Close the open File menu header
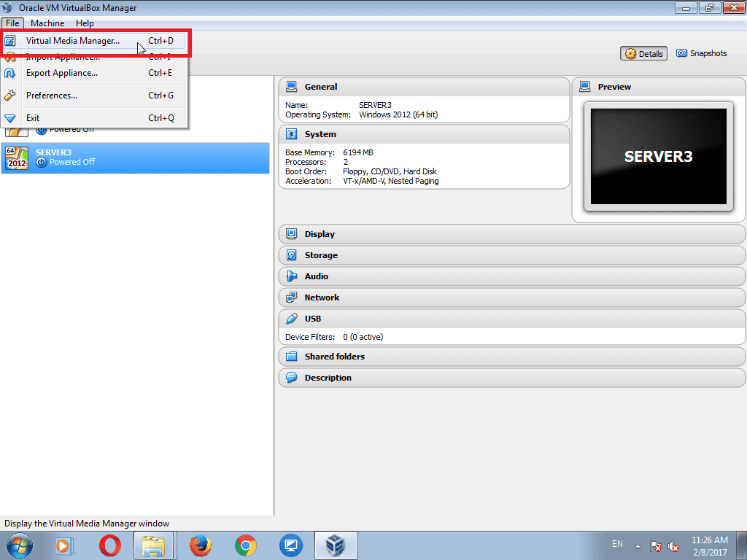Viewport: 747px width, 560px height. (x=12, y=23)
